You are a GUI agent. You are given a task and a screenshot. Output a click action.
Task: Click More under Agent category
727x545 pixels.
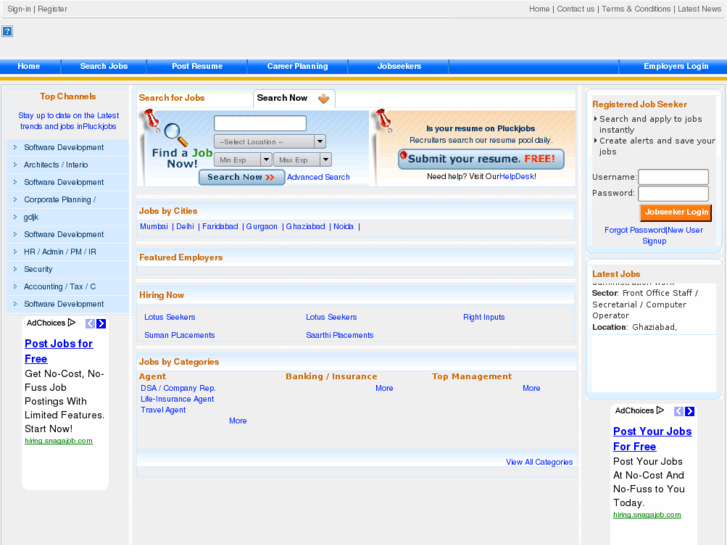pos(238,421)
